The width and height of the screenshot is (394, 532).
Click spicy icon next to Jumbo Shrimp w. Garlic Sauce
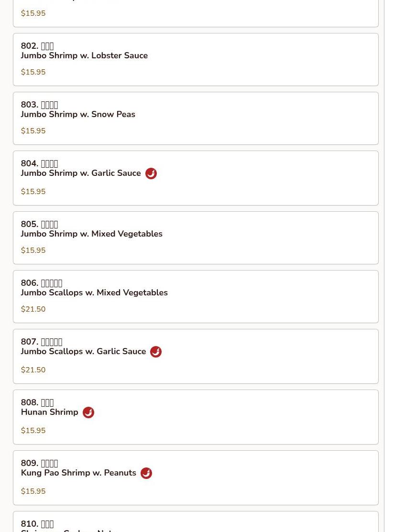tap(151, 174)
